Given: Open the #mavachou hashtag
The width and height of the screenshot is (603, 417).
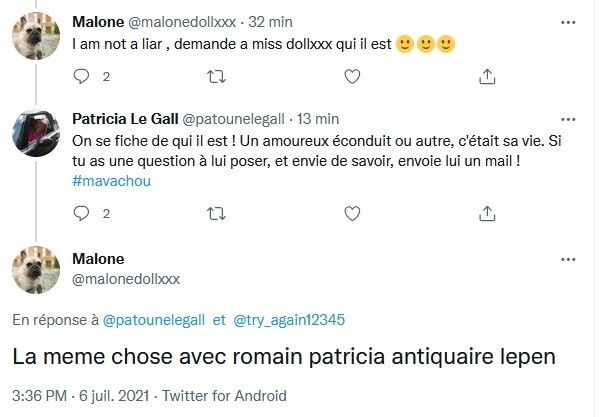Looking at the screenshot, I should click(111, 180).
